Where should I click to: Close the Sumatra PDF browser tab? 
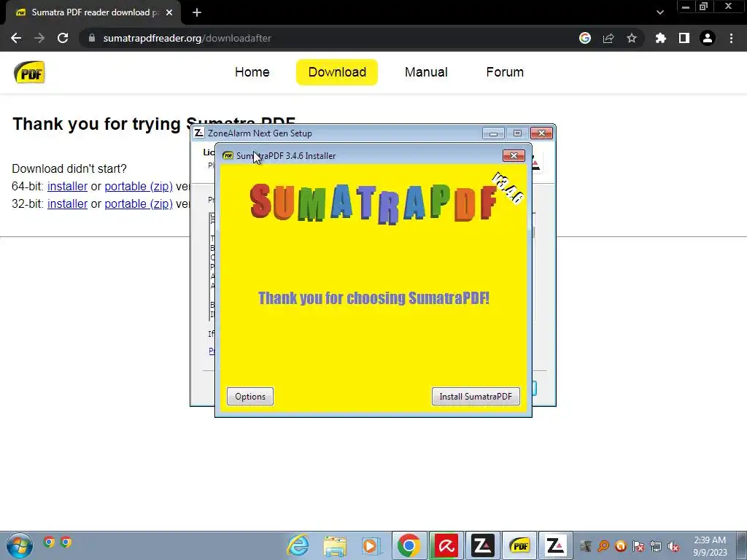pyautogui.click(x=169, y=12)
